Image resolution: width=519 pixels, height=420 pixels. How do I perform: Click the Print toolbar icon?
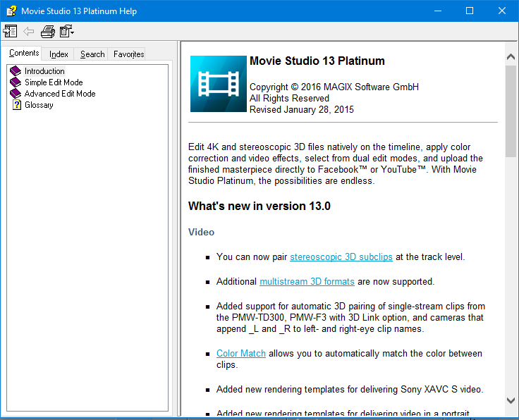point(48,32)
